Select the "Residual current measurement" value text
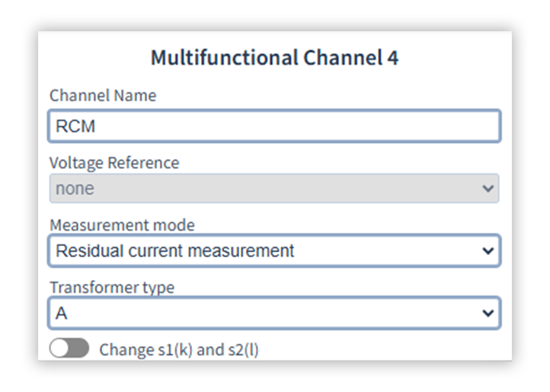Screen dimensions: 550x392 tap(175, 250)
